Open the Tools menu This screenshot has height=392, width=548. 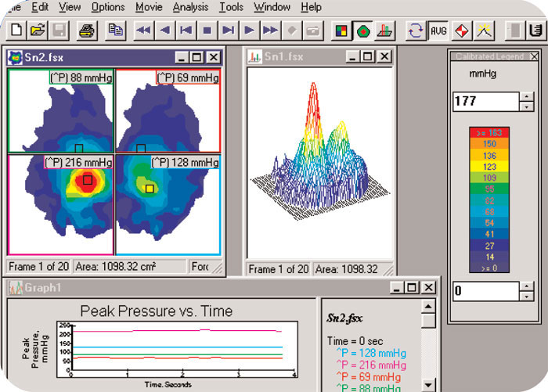[231, 7]
